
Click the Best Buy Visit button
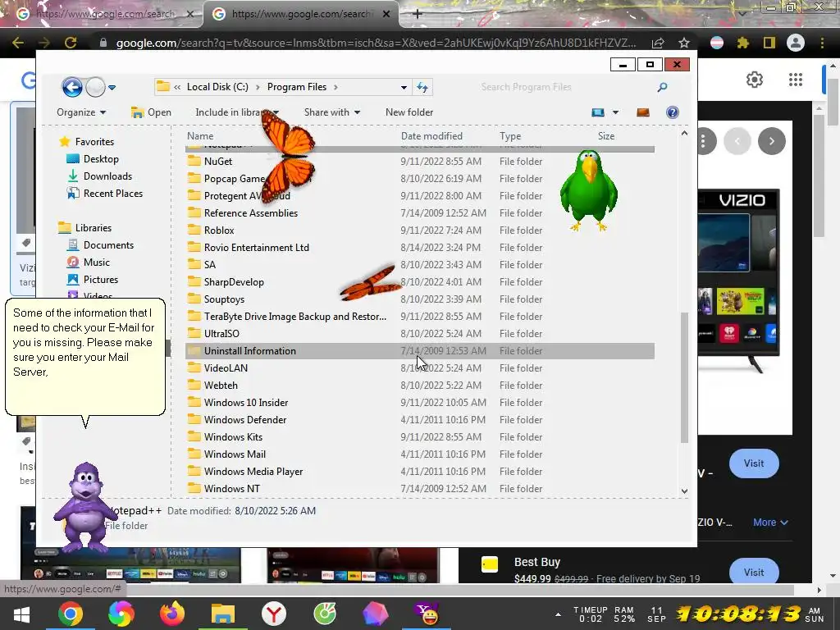pyautogui.click(x=754, y=571)
